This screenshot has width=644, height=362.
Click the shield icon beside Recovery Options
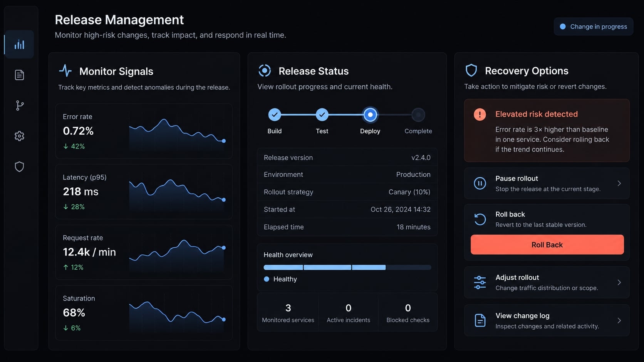point(471,70)
